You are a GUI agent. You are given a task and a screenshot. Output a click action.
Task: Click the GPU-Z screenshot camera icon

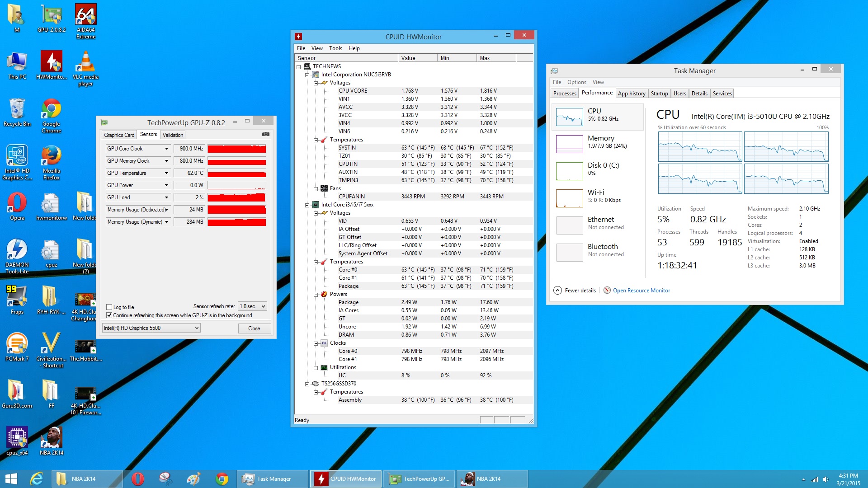pos(266,134)
